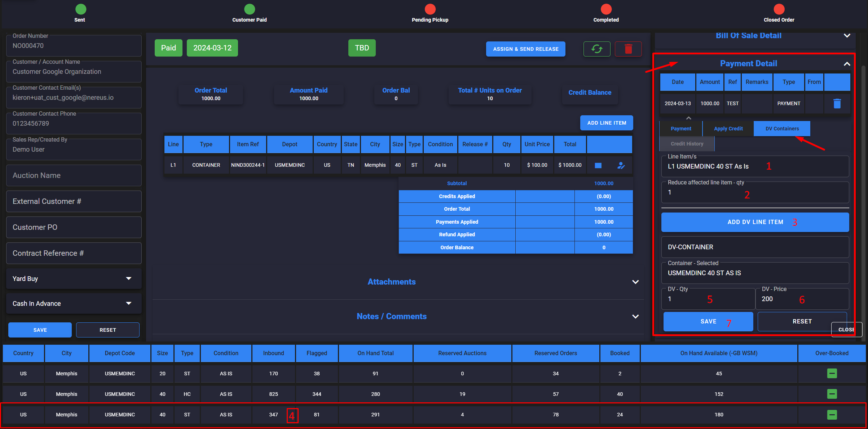Click the blue square icon in line L1
Viewport: 868px width, 429px height.
pyautogui.click(x=598, y=165)
